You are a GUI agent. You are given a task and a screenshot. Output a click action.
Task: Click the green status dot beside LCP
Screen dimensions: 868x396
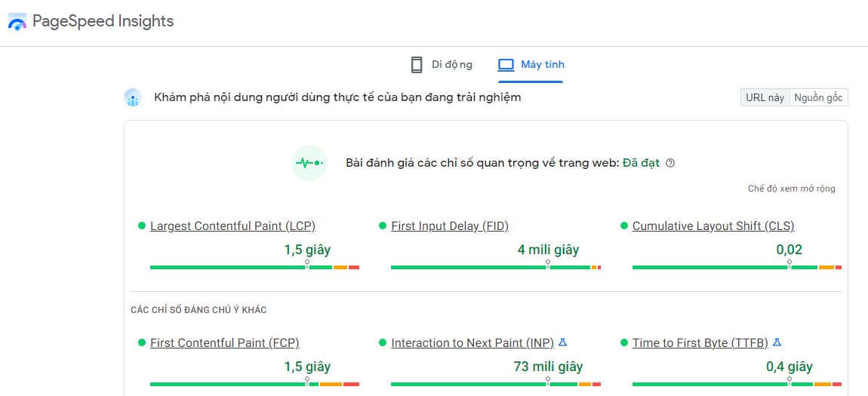(142, 226)
